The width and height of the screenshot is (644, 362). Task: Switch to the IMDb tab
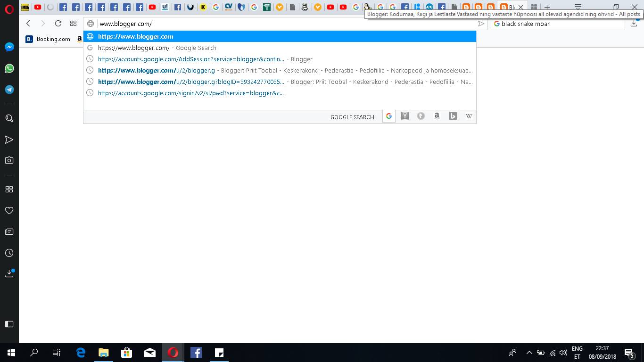pos(25,7)
